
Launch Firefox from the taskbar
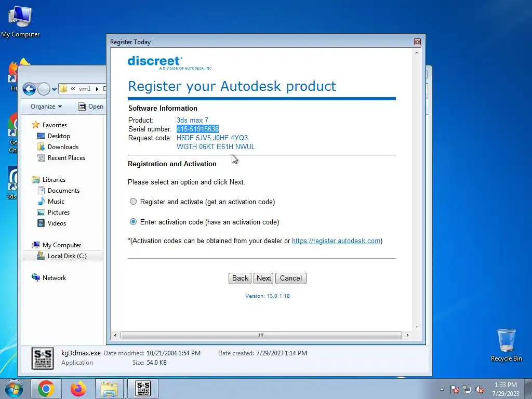[78, 389]
